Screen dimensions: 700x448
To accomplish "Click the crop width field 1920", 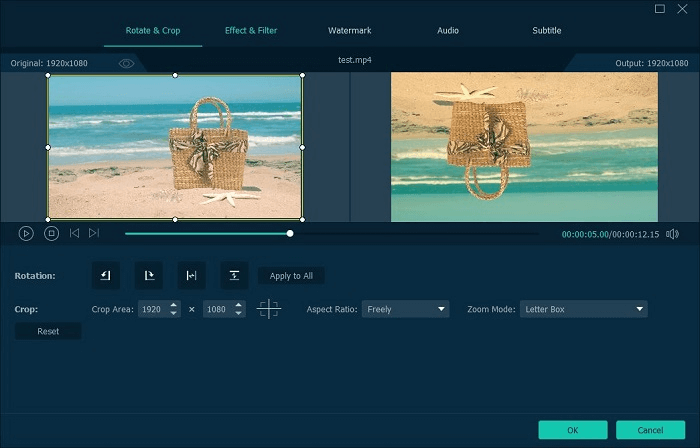I will point(153,309).
